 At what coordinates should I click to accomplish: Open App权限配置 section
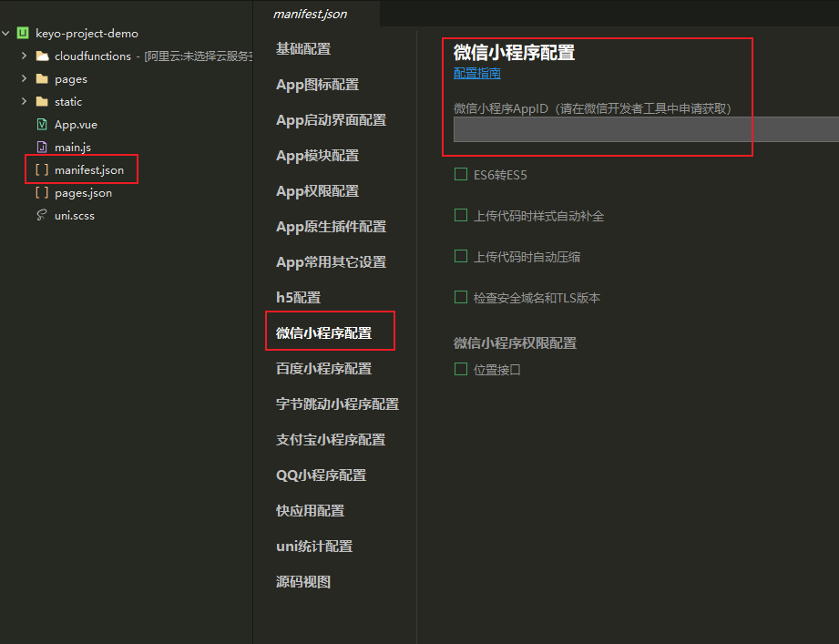317,191
